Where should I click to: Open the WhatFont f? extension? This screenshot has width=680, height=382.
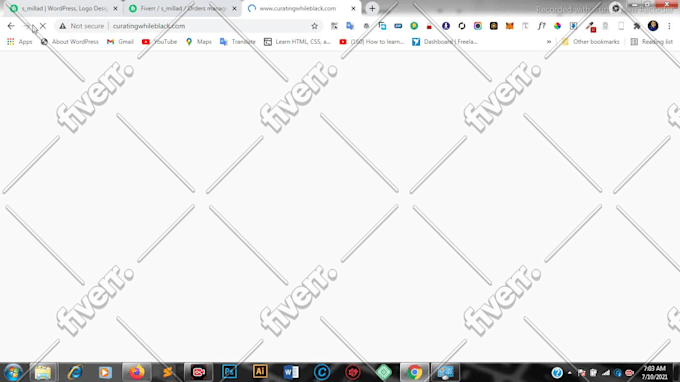point(541,26)
